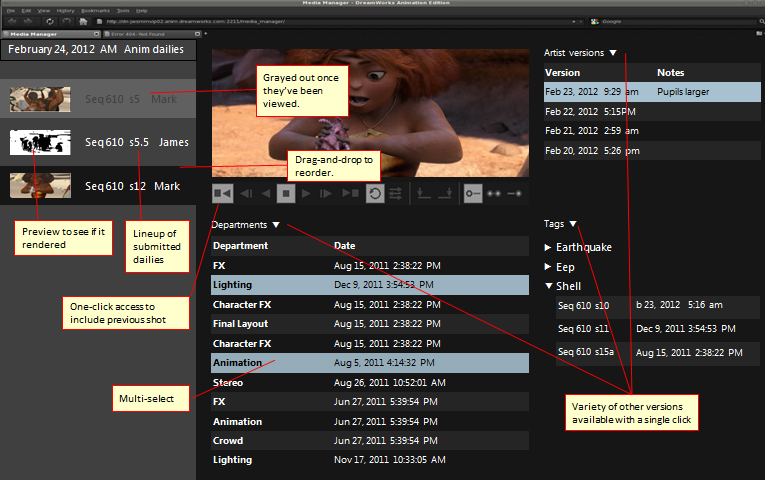The width and height of the screenshot is (765, 480).
Task: Select version Feb 20, 2012 5:26 pm
Action: click(652, 151)
